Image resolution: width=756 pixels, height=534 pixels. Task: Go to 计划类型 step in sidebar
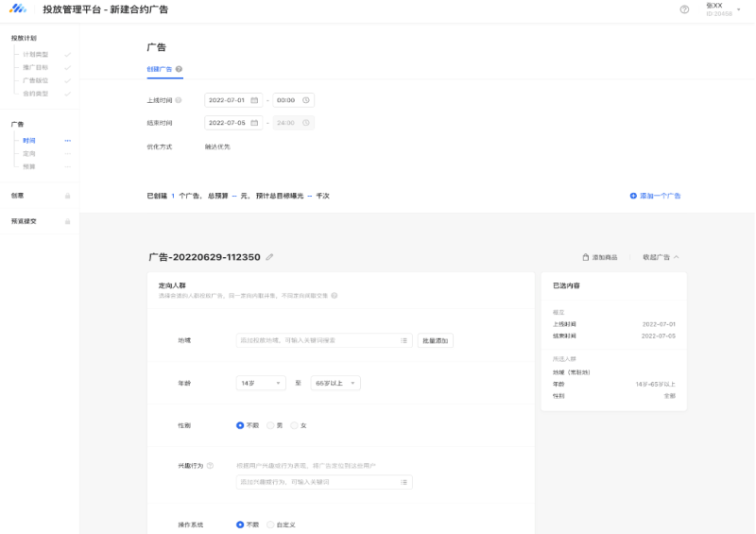click(36, 55)
